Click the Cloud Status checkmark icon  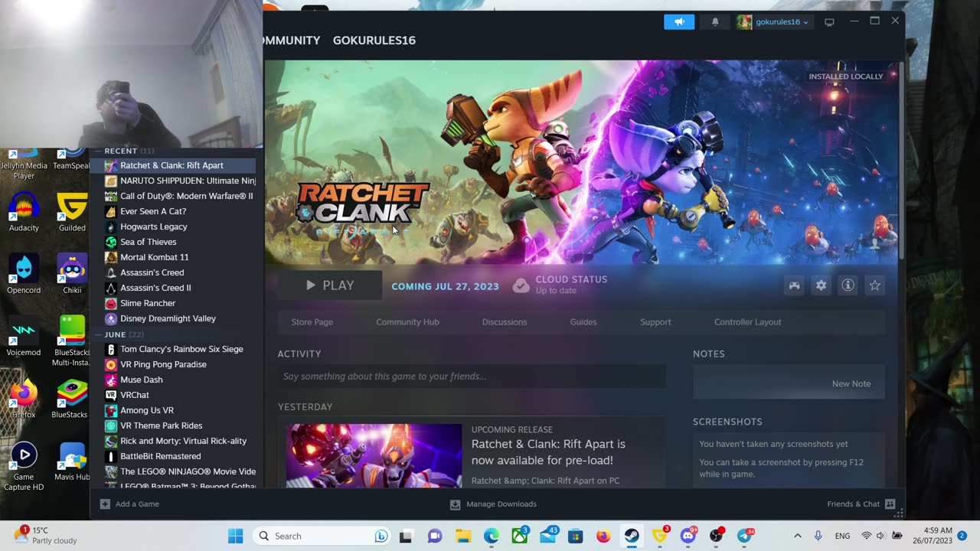click(x=521, y=285)
